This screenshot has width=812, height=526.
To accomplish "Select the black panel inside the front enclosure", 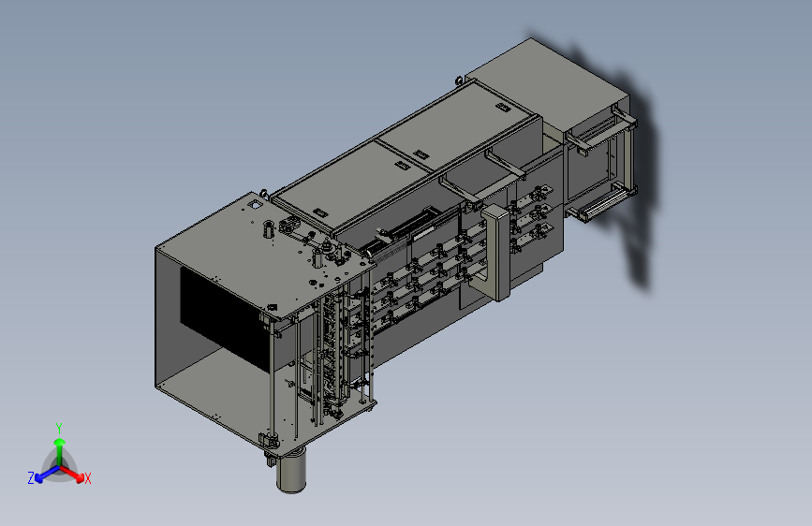I will (x=226, y=318).
